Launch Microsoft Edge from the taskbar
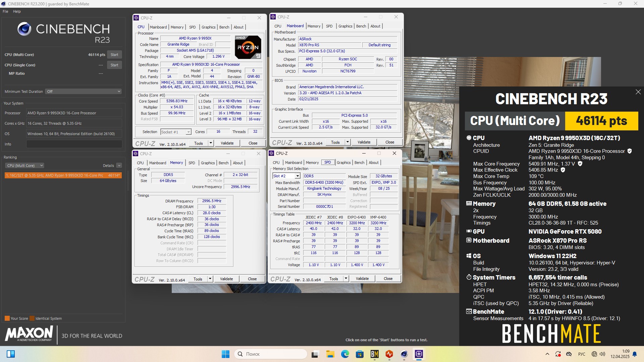 point(345,354)
